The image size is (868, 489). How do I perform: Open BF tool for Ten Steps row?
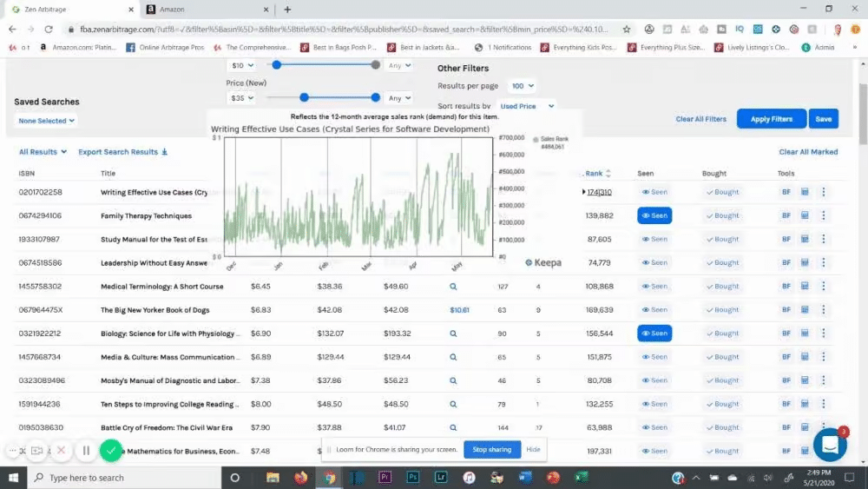click(x=786, y=404)
